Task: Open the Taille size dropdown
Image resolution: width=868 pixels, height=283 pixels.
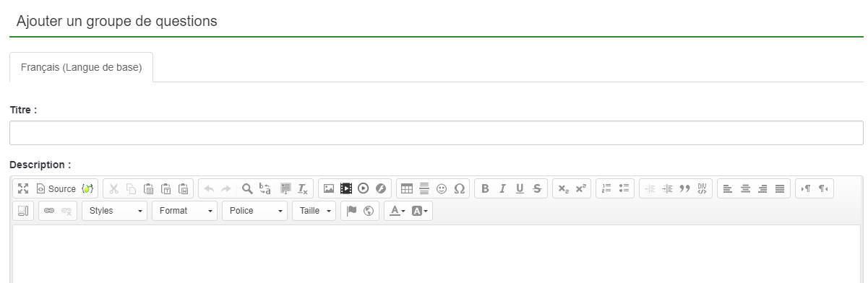Action: [x=314, y=211]
